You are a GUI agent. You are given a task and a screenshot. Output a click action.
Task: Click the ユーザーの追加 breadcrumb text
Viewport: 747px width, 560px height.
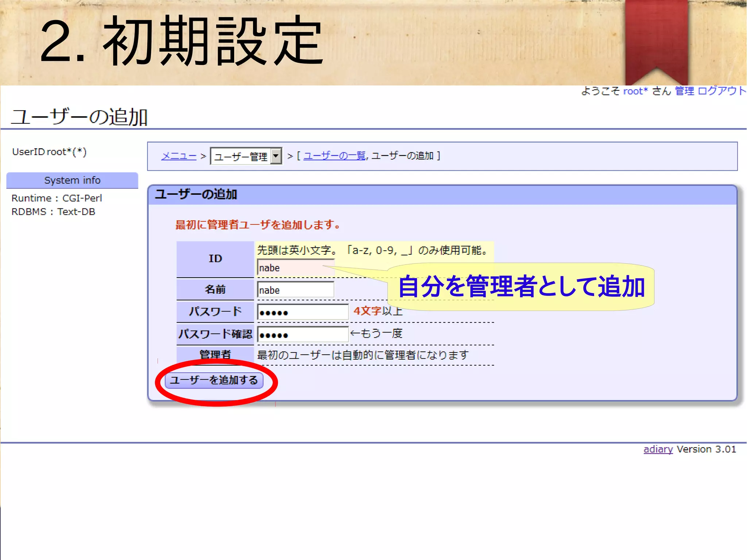(x=403, y=156)
